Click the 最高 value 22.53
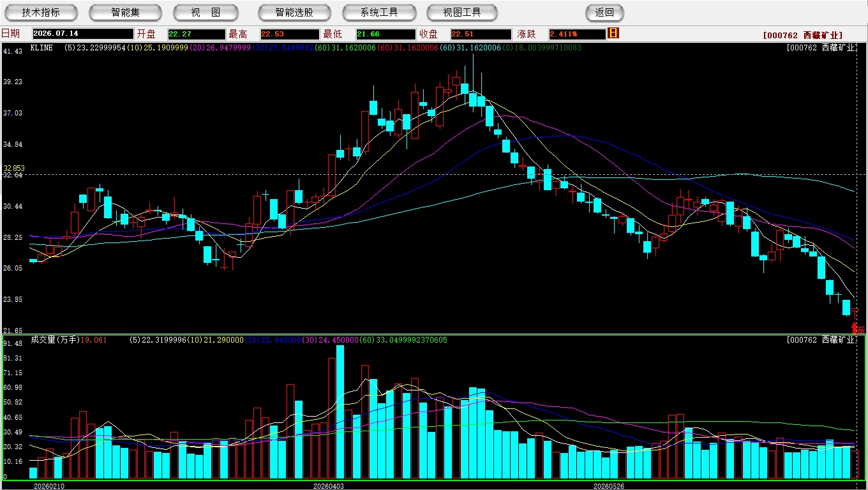The height and width of the screenshot is (490, 868). click(289, 34)
